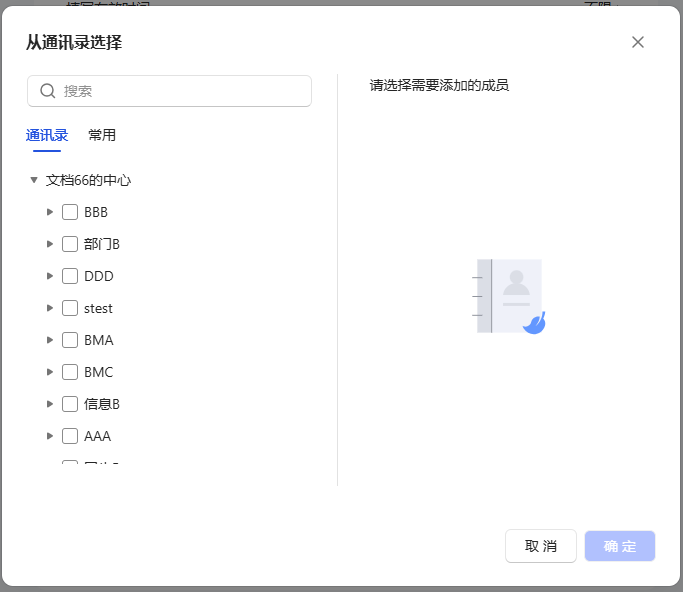The width and height of the screenshot is (683, 592).
Task: Expand the BBB department tree node
Action: (50, 212)
